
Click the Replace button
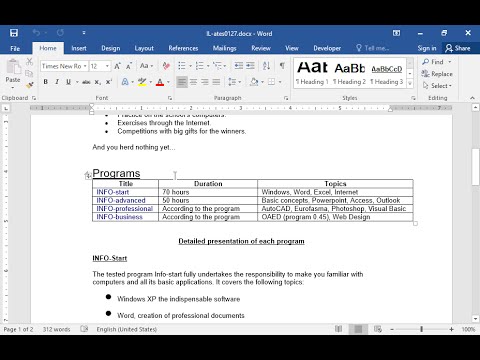[437, 74]
